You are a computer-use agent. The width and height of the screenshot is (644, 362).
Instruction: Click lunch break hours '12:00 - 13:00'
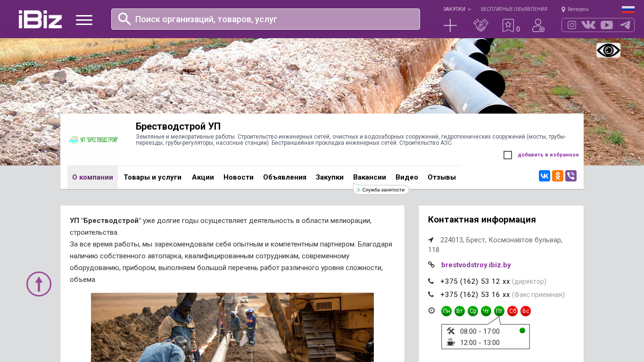point(480,343)
